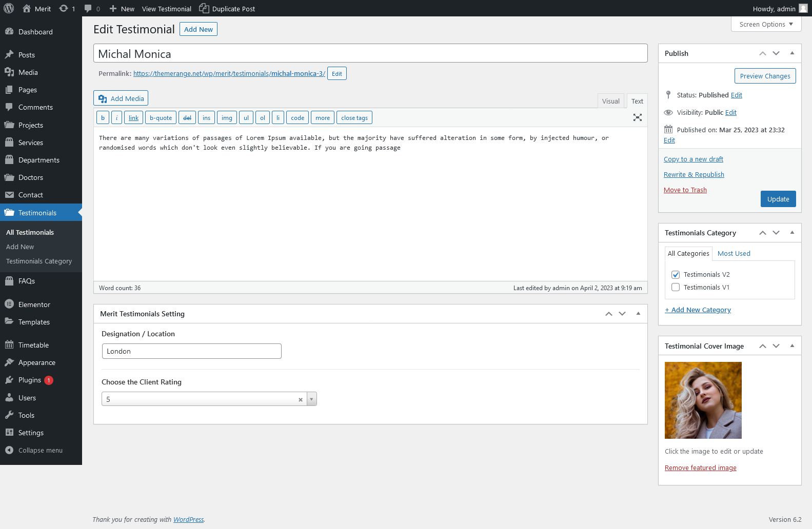Switch to the Visual editor tab
Image resolution: width=812 pixels, height=529 pixels.
tap(610, 101)
